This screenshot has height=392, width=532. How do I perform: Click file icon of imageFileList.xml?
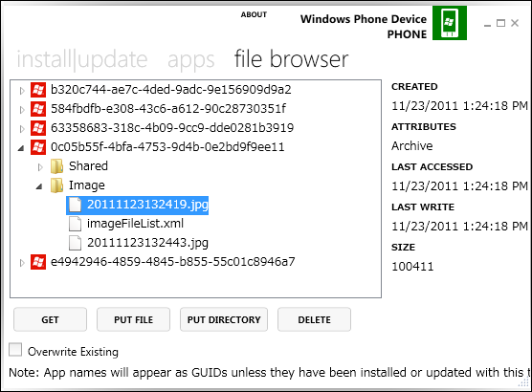(75, 224)
